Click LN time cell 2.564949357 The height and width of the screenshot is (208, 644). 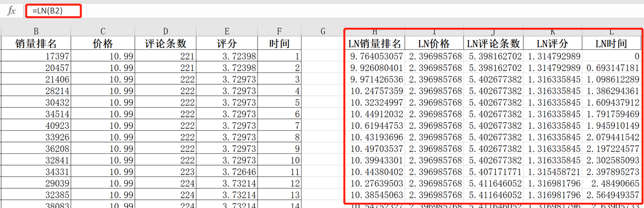611,196
